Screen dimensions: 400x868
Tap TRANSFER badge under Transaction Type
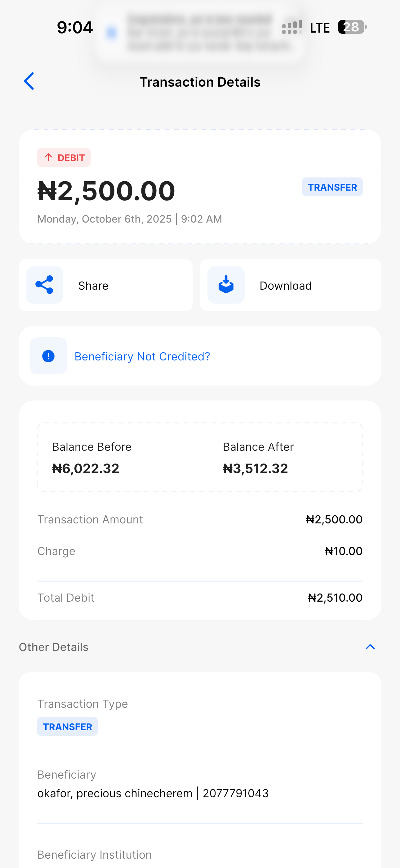(67, 727)
